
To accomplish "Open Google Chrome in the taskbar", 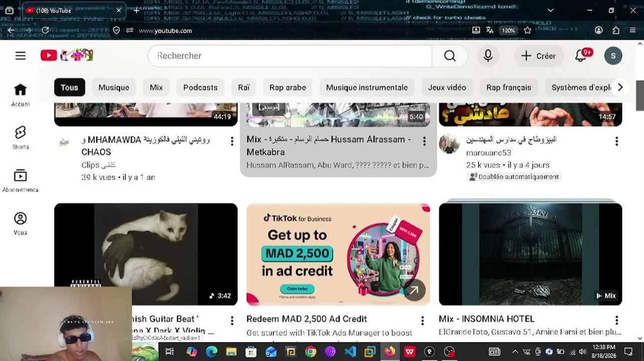I will (x=310, y=351).
